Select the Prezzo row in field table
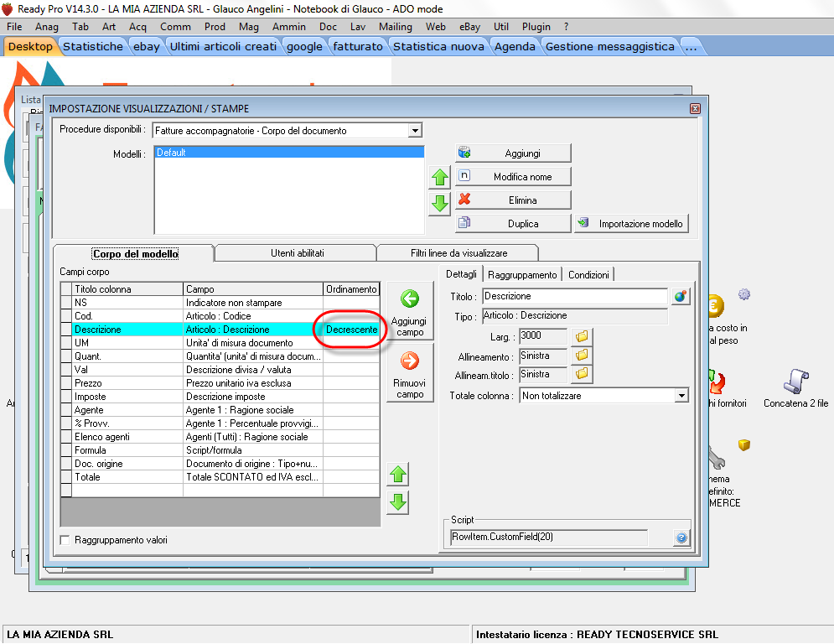Viewport: 834px width, 644px height. coord(126,383)
